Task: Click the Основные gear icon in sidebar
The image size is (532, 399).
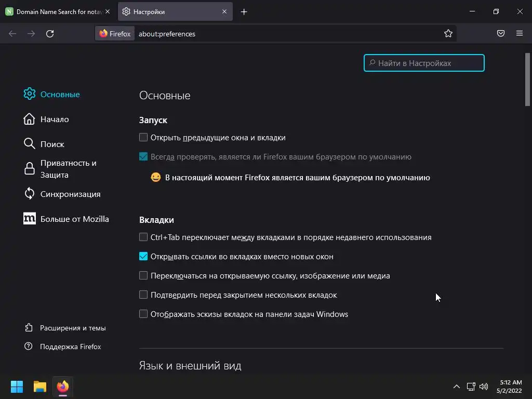Action: [x=30, y=94]
